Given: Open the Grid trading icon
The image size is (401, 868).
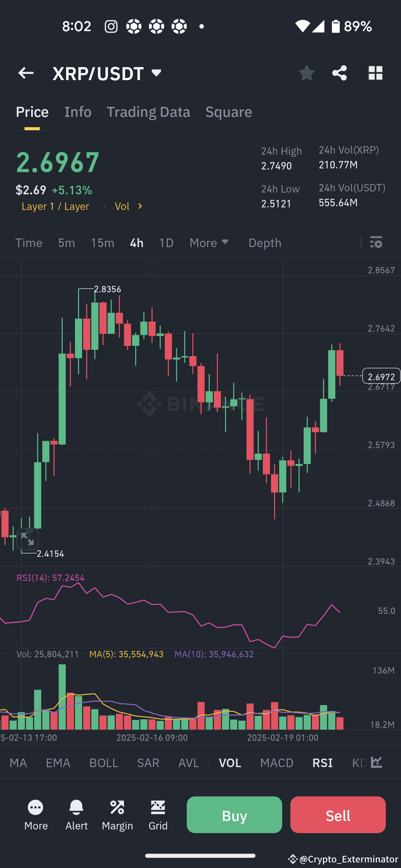Looking at the screenshot, I should (x=158, y=815).
